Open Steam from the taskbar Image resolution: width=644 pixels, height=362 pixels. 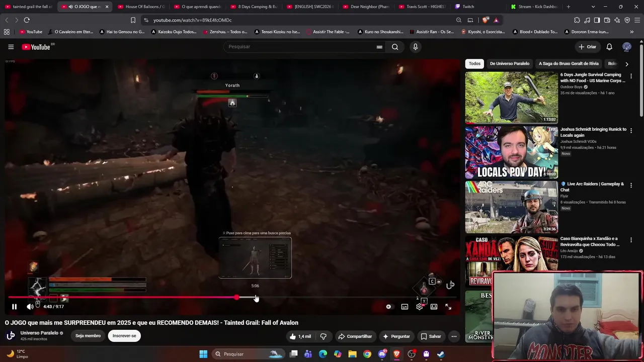(441, 354)
